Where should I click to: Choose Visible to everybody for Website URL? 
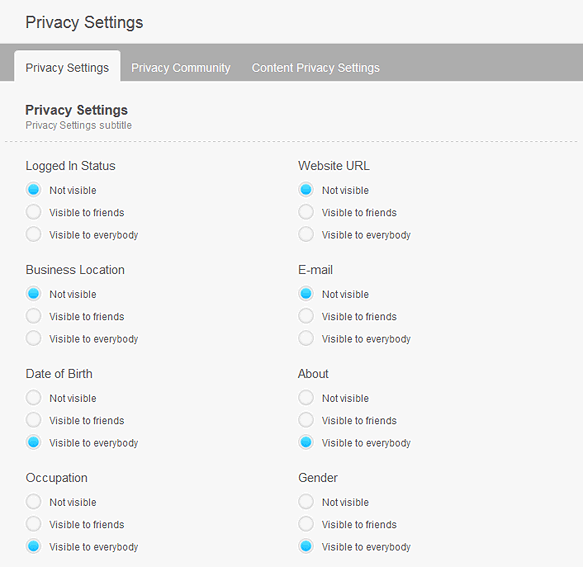tap(306, 235)
